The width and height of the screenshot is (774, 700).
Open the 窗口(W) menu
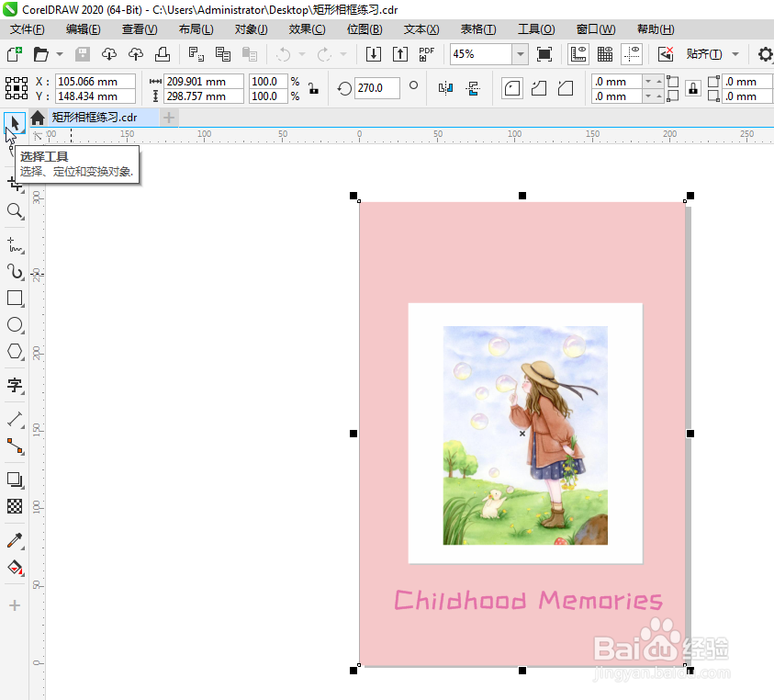click(596, 29)
